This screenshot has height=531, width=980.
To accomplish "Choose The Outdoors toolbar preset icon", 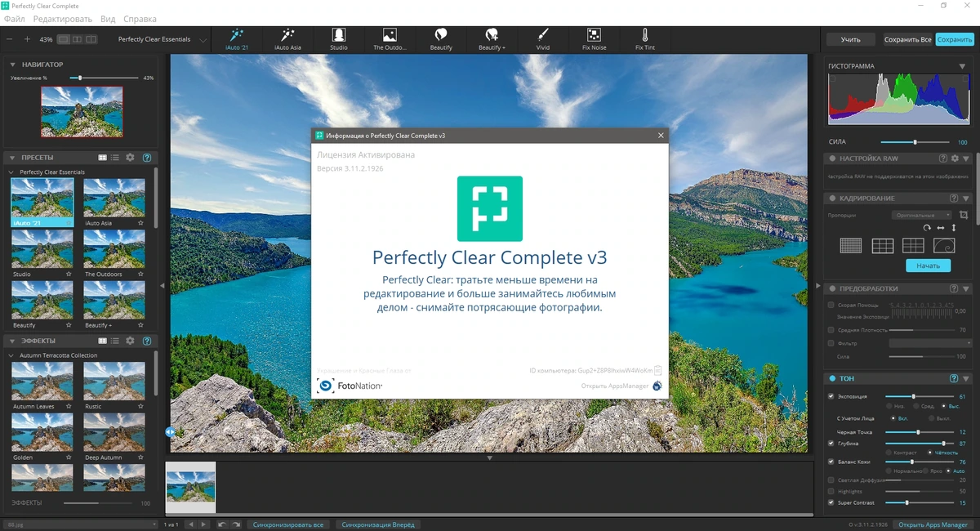I will (390, 38).
